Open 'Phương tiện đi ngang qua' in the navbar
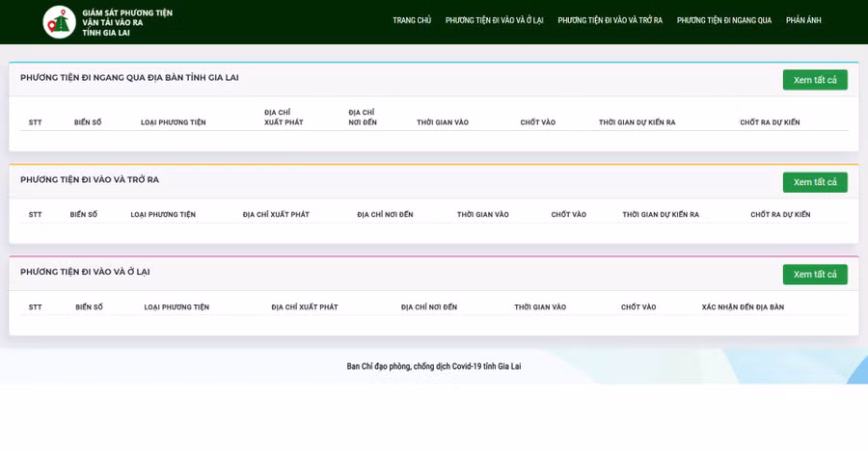 tap(723, 20)
